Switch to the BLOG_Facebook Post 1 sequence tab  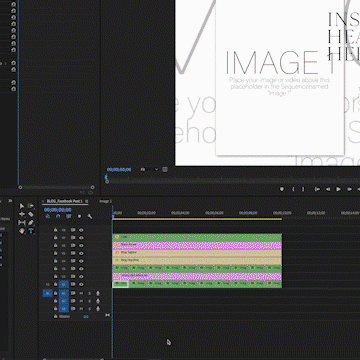point(65,201)
